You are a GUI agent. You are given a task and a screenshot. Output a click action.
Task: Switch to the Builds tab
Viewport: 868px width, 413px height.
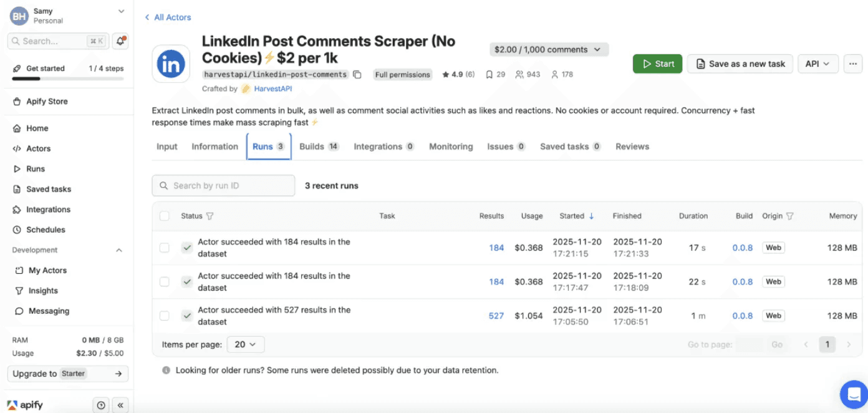tap(319, 147)
